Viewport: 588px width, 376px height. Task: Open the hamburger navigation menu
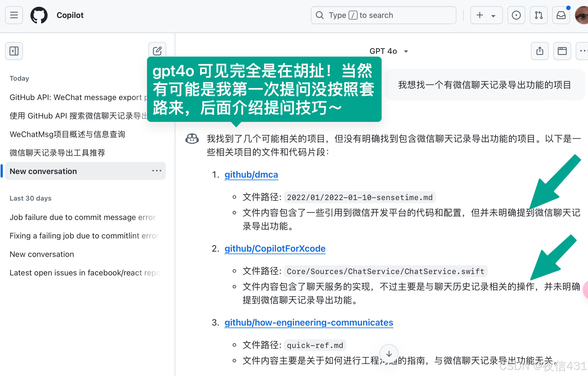[x=14, y=15]
